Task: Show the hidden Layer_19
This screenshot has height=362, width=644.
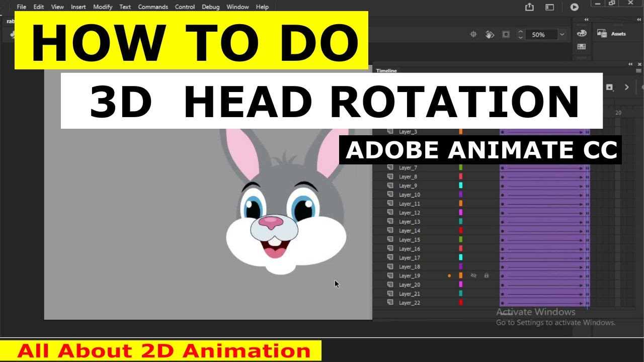Action: click(x=474, y=276)
